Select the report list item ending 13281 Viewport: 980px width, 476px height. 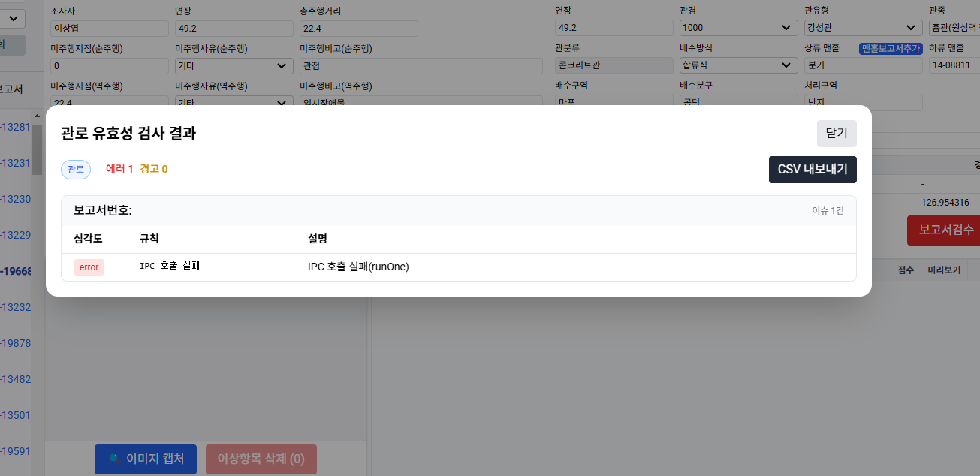(x=15, y=127)
